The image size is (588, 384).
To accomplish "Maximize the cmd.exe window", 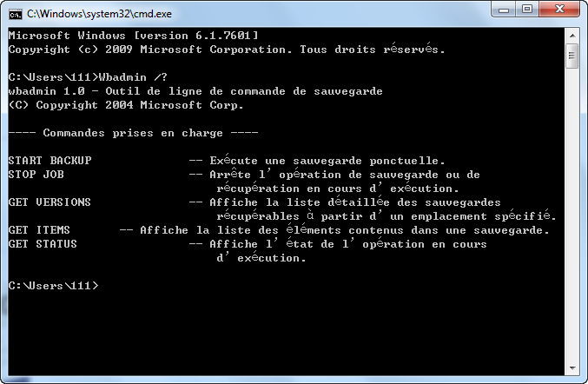I will pos(527,10).
